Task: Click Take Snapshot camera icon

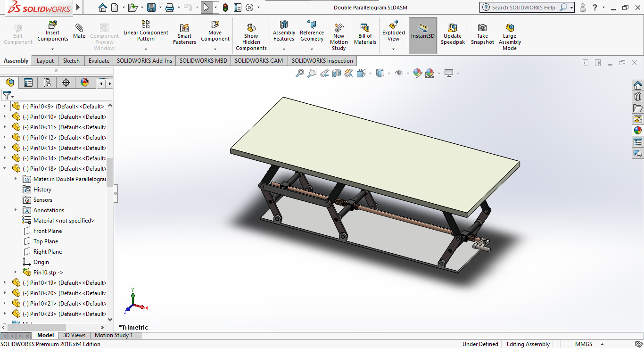Action: 482,34
